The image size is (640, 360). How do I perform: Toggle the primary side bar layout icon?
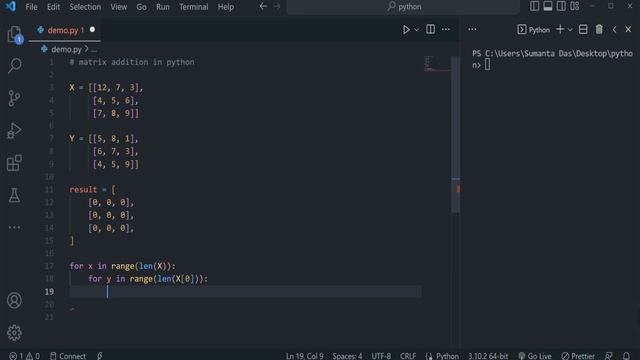coord(534,6)
